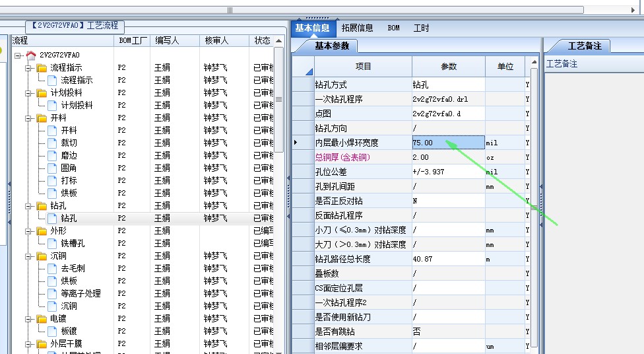Collapse the 外层干膜 folder node

28,343
